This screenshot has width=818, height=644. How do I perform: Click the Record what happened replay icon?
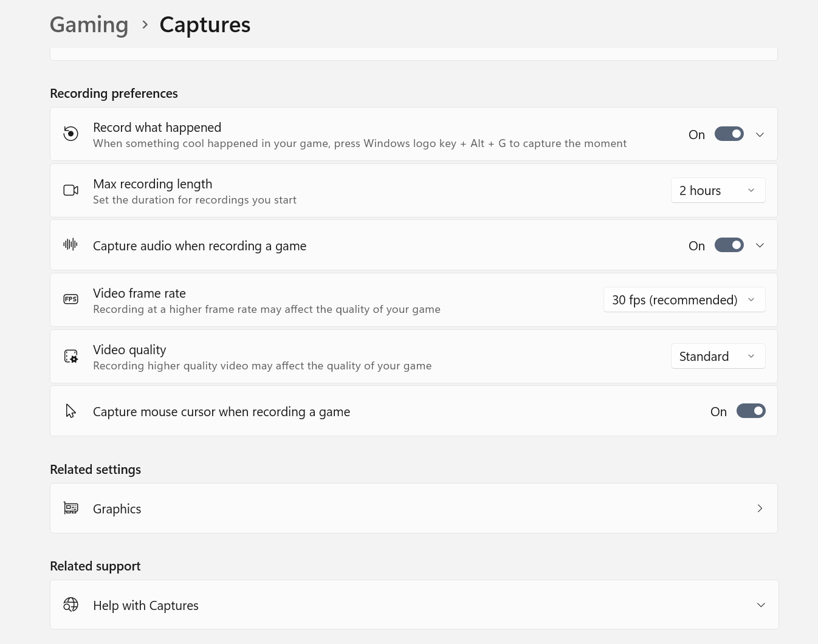click(71, 134)
